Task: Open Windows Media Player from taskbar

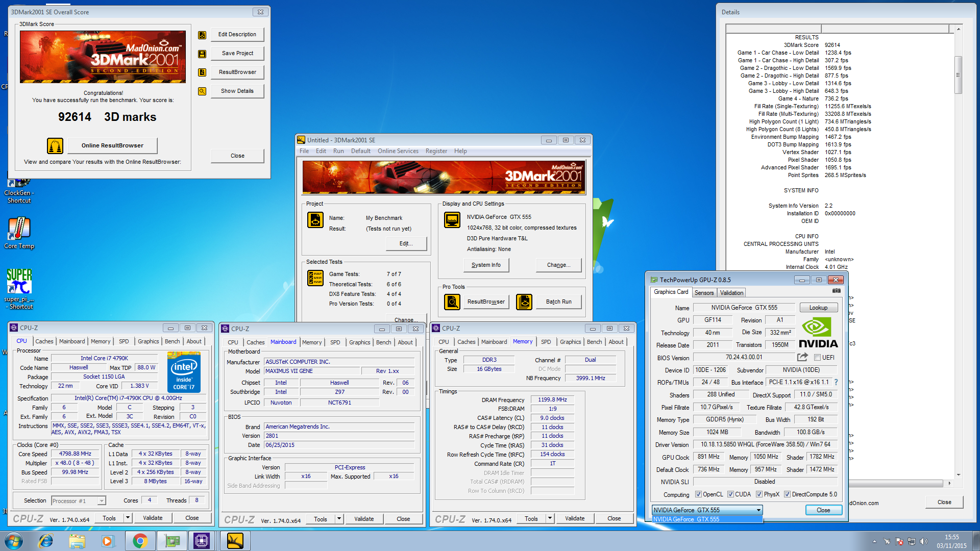Action: pos(107,541)
